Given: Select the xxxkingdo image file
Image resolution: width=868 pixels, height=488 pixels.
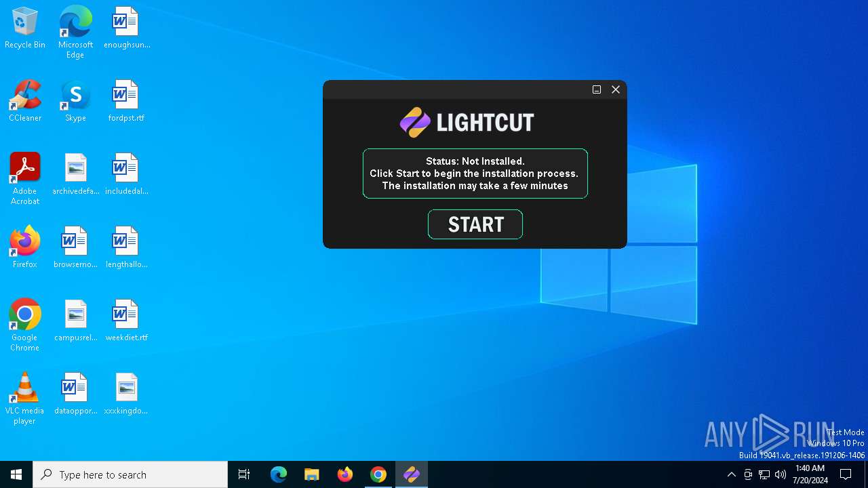Looking at the screenshot, I should [x=126, y=394].
